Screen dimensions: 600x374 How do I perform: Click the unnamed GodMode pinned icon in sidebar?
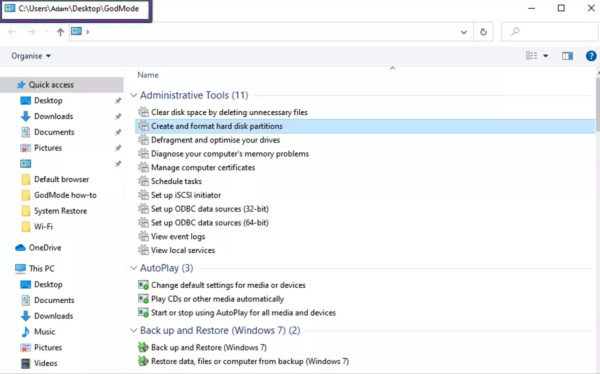[x=26, y=164]
